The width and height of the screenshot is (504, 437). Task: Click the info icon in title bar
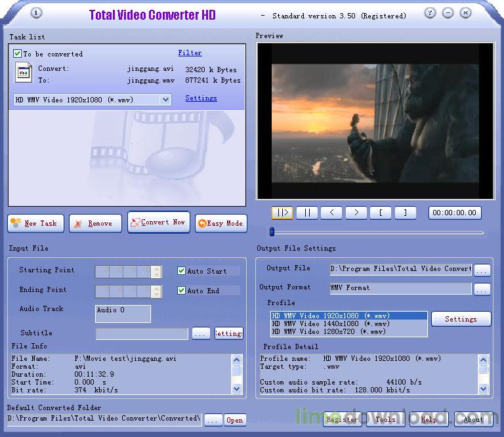(37, 13)
